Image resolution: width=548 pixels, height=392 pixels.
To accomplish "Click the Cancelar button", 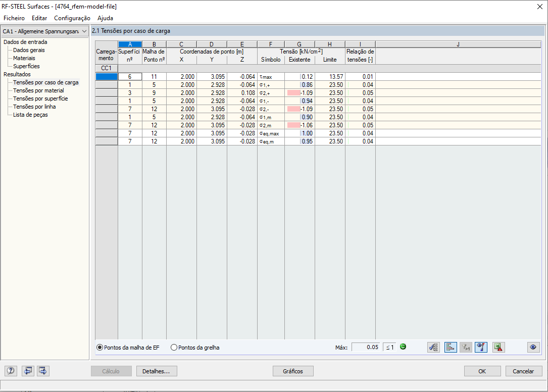I will 524,371.
